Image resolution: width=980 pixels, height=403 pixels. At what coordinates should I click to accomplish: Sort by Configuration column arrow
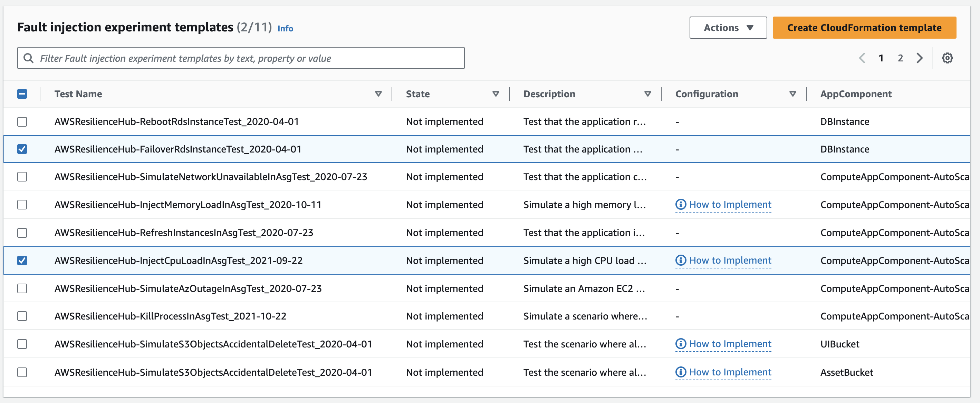pos(792,94)
